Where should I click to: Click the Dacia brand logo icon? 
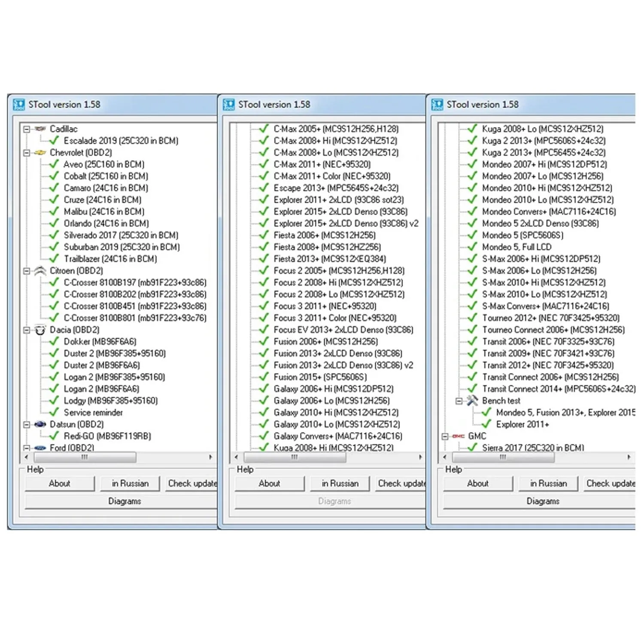[40, 330]
